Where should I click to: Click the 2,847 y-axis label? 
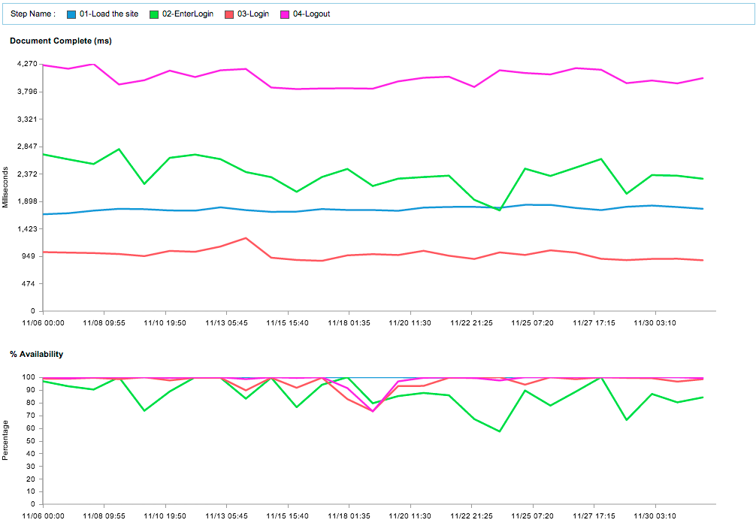point(27,146)
